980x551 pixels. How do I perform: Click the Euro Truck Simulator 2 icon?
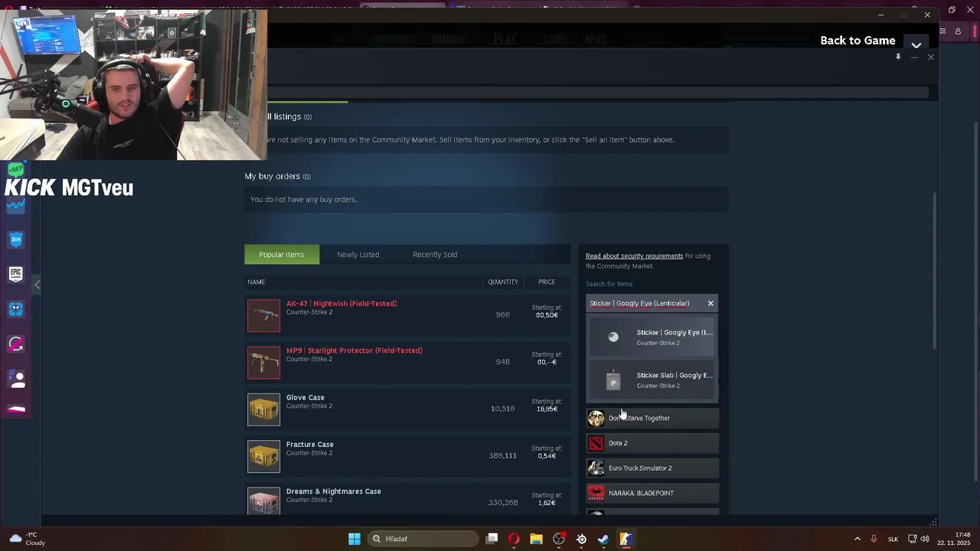596,468
